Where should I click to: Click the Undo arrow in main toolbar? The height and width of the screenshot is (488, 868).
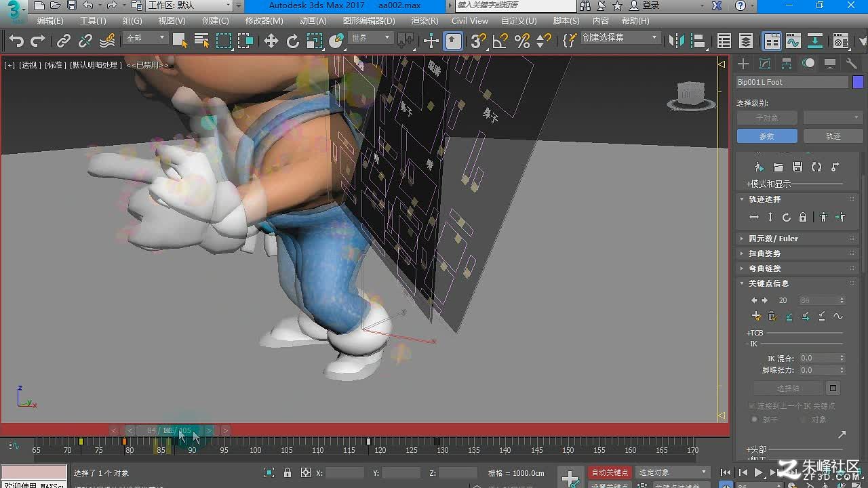(16, 41)
